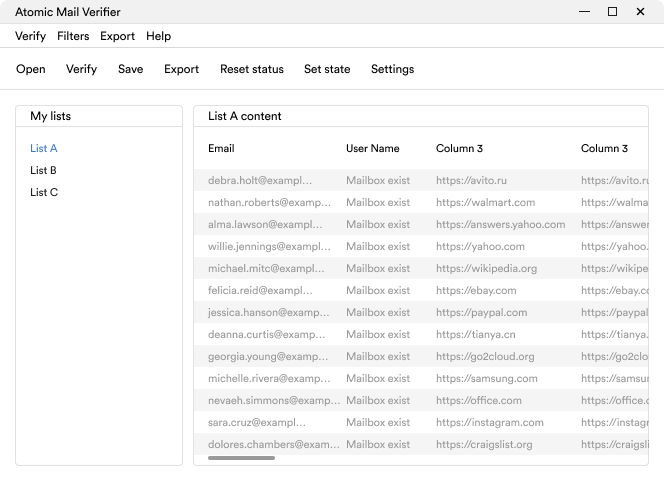Open the Help menu
This screenshot has width=664, height=481.
(x=158, y=36)
